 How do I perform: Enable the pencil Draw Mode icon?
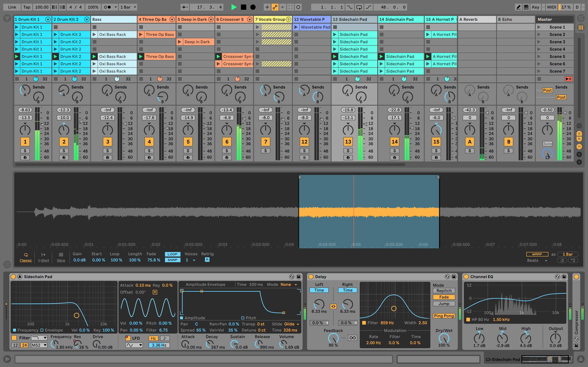[x=518, y=7]
